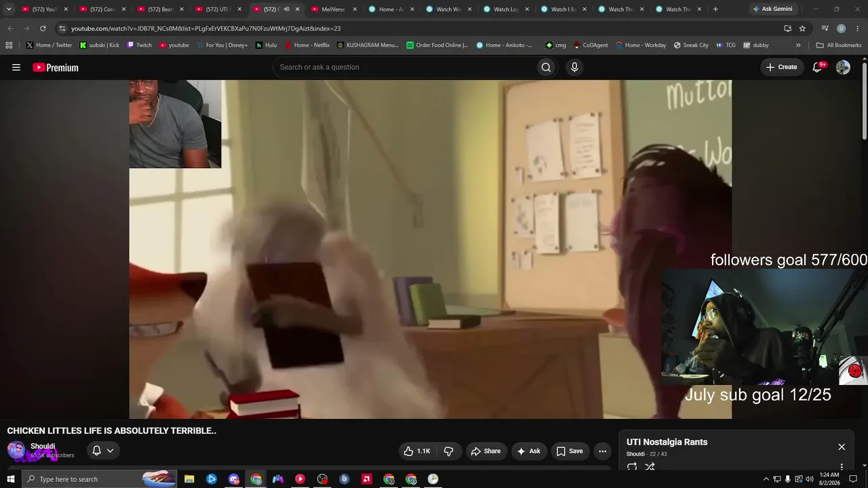Image resolution: width=868 pixels, height=488 pixels.
Task: View site information next to the URL
Action: [62, 28]
